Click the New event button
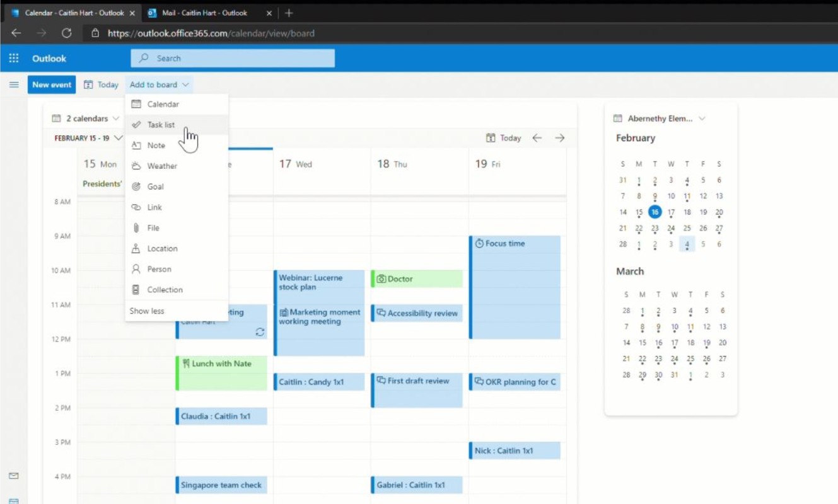Image resolution: width=838 pixels, height=504 pixels. pyautogui.click(x=52, y=84)
